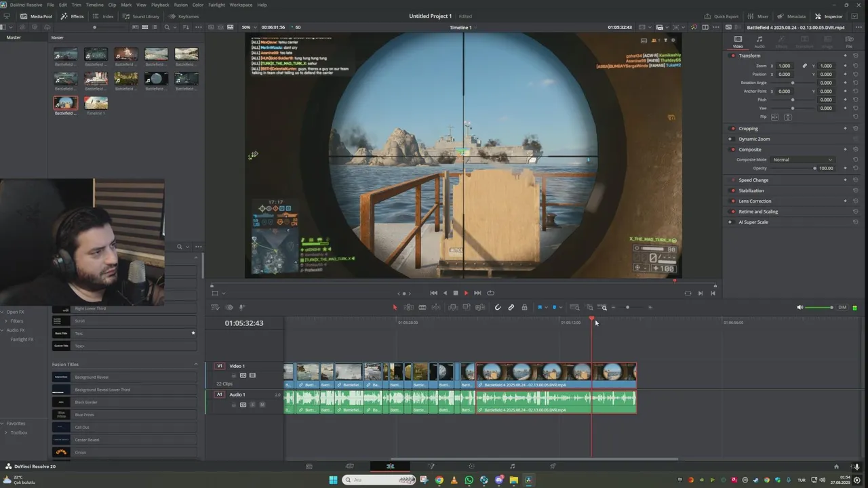868x488 pixels.
Task: Expand the Toolbox tree item
Action: (6, 432)
